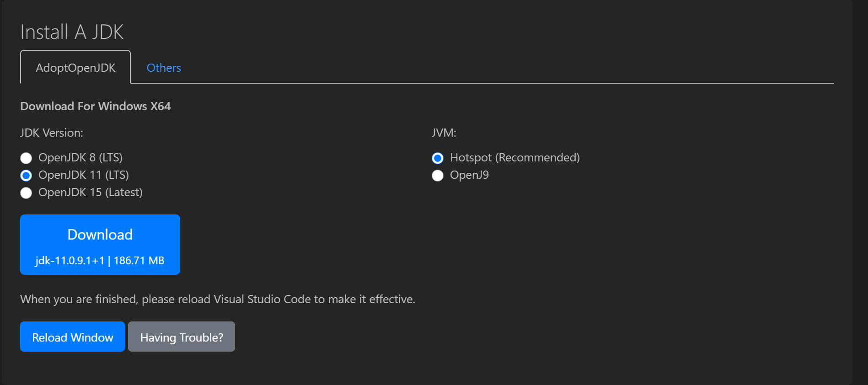Click the JVM: section label
The height and width of the screenshot is (385, 868).
[x=444, y=133]
